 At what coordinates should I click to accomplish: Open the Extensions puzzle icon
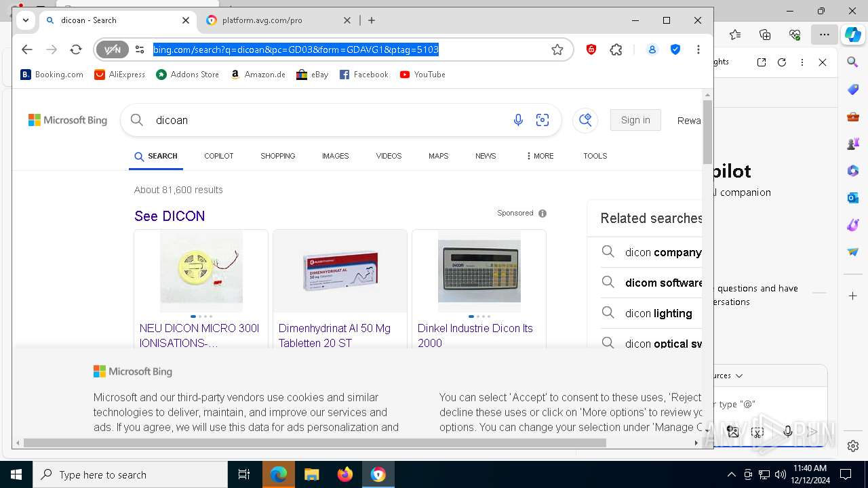point(616,49)
